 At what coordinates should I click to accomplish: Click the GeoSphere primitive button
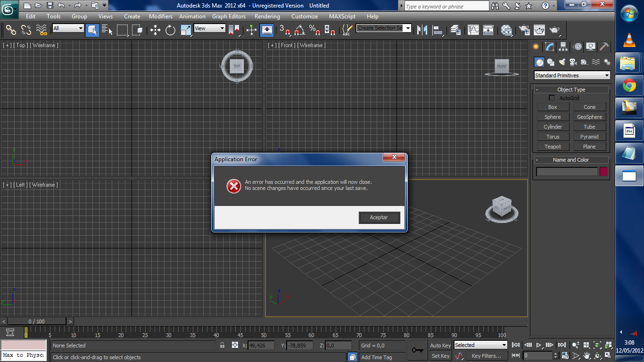(589, 117)
